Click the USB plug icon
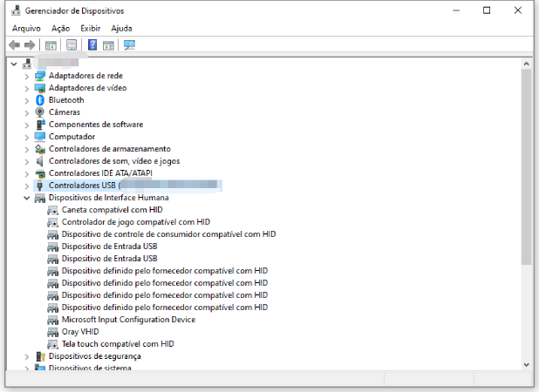 tap(40, 186)
